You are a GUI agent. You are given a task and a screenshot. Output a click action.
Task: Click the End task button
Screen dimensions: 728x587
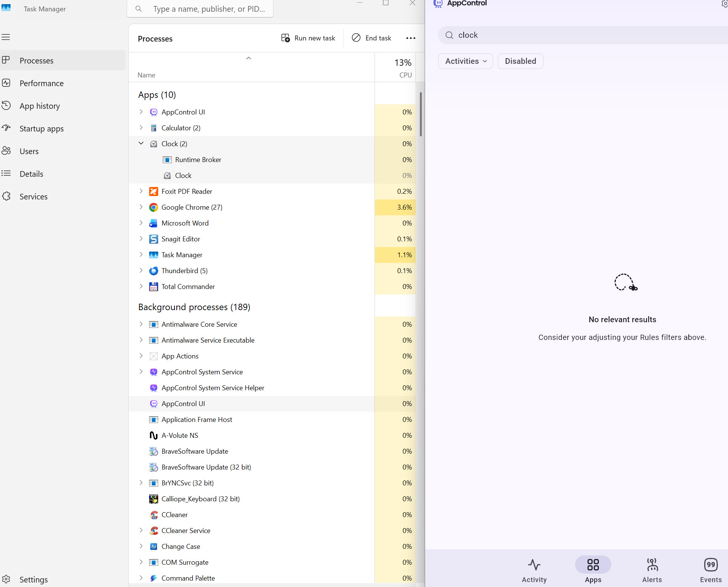[372, 38]
